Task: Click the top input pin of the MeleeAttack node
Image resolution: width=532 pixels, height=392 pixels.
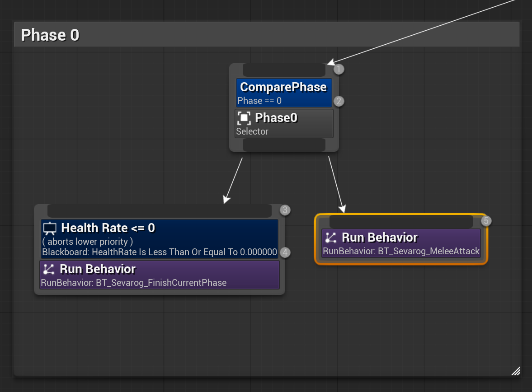Action: pos(401,222)
